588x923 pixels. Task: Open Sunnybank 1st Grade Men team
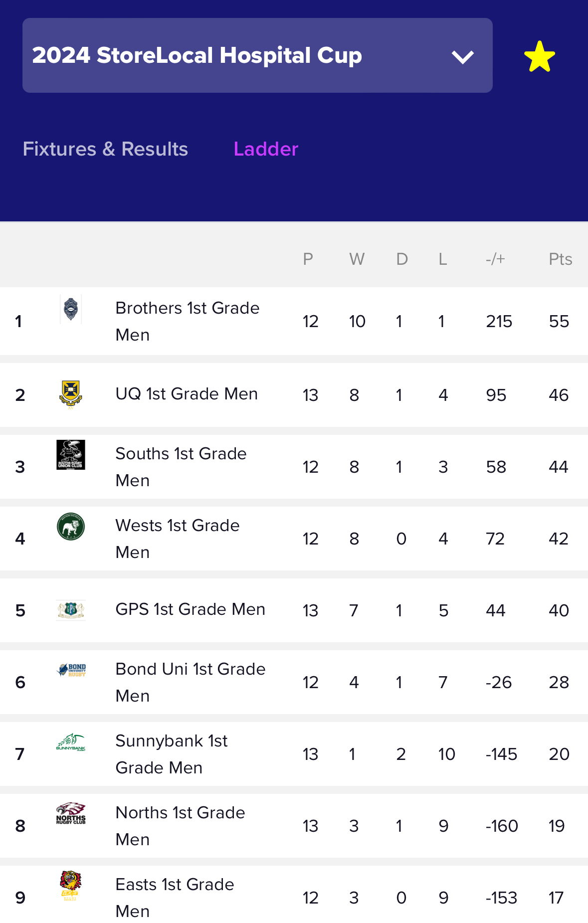pyautogui.click(x=172, y=754)
